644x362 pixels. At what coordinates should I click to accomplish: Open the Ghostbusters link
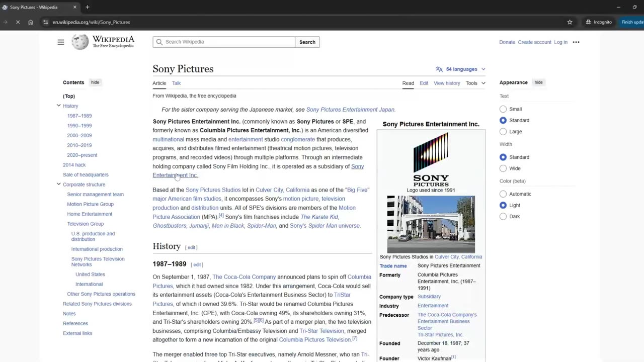point(169,226)
